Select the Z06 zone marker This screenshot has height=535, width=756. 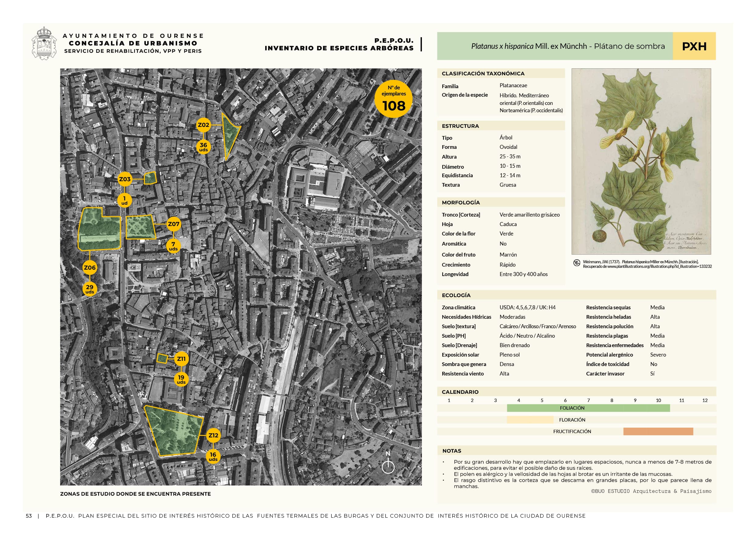pos(90,267)
